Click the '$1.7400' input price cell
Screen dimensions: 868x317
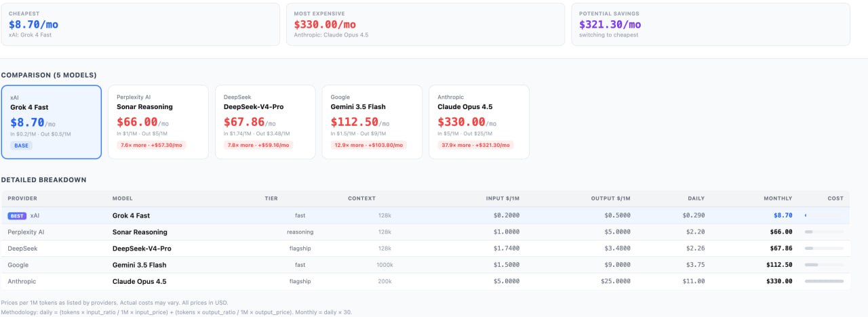point(507,249)
